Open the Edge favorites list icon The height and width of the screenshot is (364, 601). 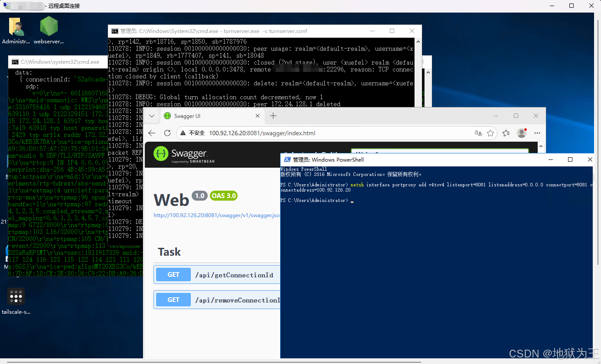coord(506,133)
